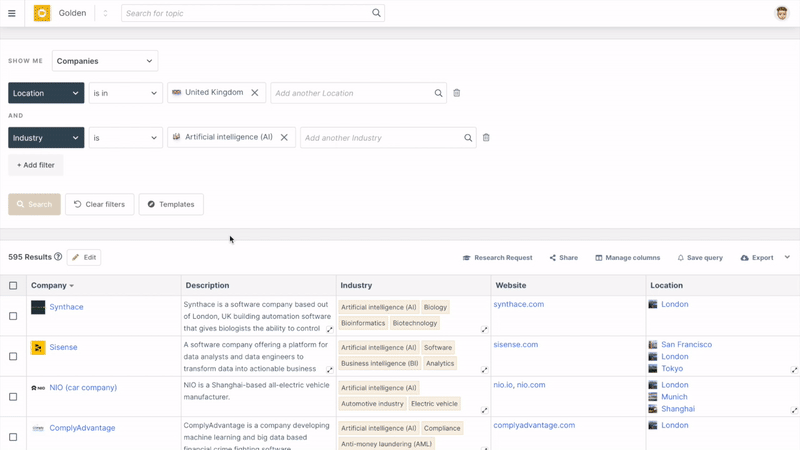The height and width of the screenshot is (450, 800).
Task: Click the Business intelligence (BI) tag
Action: point(380,363)
